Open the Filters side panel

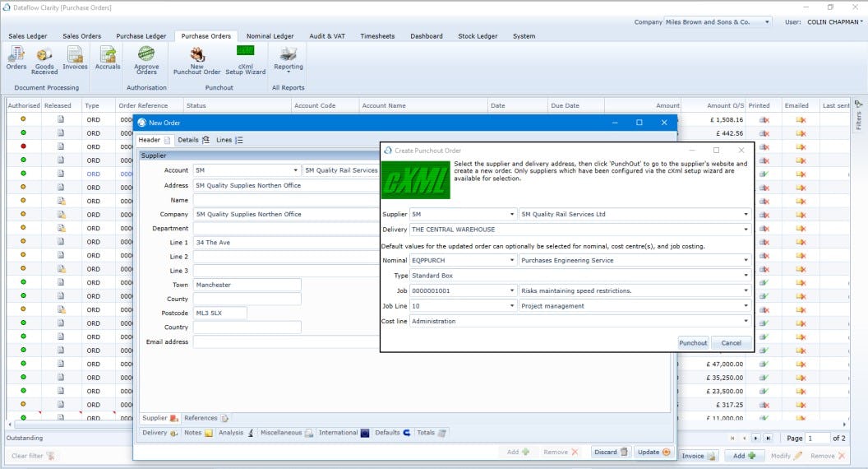point(859,116)
